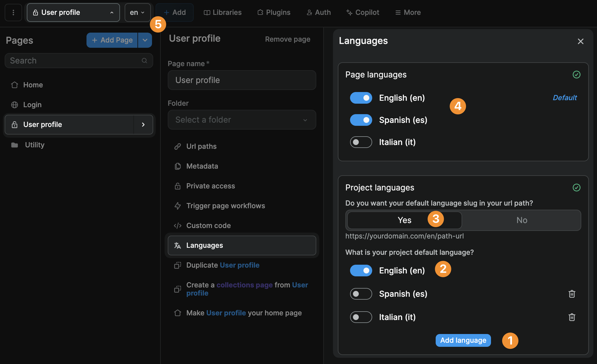Click the kebab menu icon top left
Image resolution: width=597 pixels, height=364 pixels.
(13, 12)
